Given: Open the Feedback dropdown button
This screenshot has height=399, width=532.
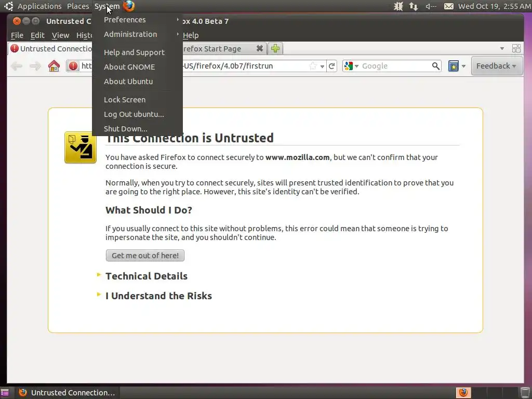Looking at the screenshot, I should tap(496, 66).
